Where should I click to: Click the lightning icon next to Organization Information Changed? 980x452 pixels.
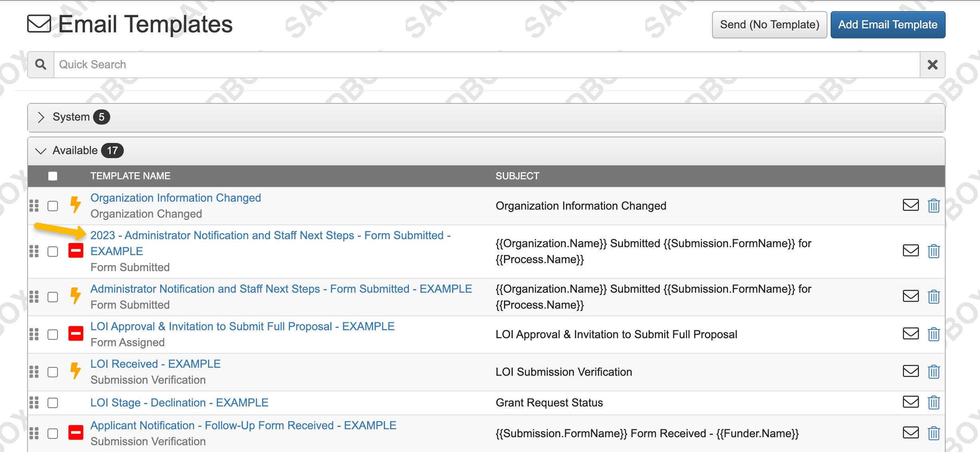pyautogui.click(x=75, y=206)
